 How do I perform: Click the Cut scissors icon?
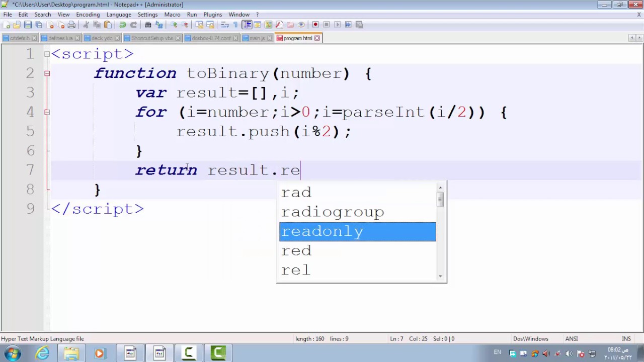(86, 25)
